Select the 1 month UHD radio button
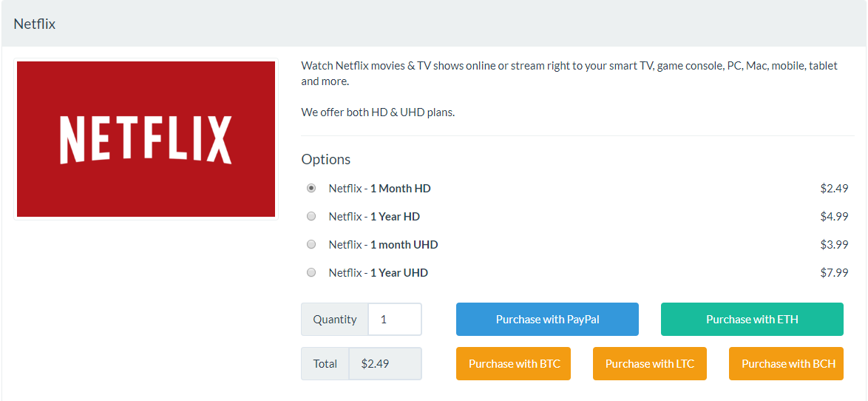 click(311, 244)
